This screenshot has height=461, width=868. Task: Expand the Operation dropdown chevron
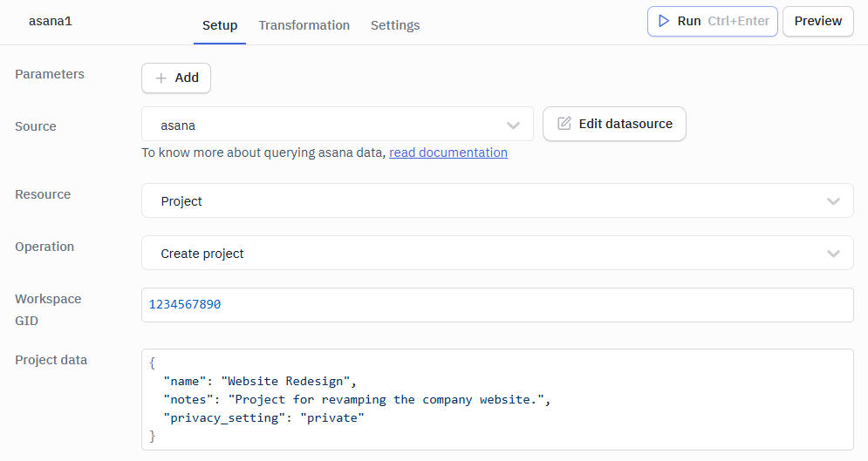(833, 254)
